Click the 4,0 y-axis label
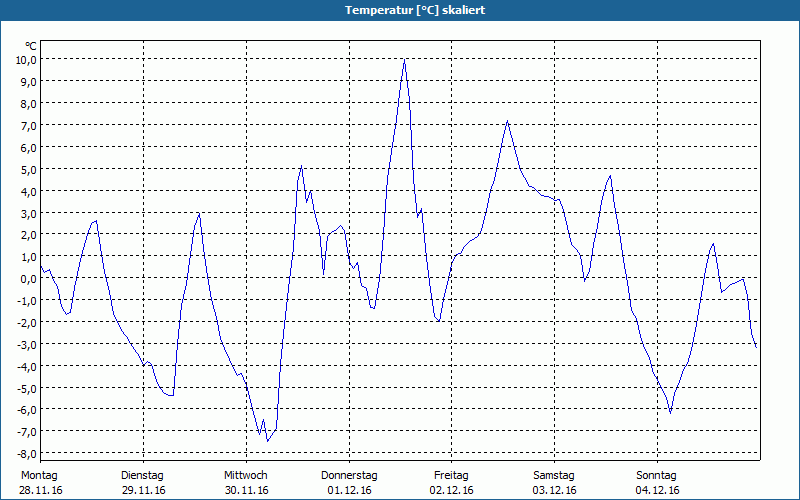Image resolution: width=800 pixels, height=500 pixels. pos(29,191)
